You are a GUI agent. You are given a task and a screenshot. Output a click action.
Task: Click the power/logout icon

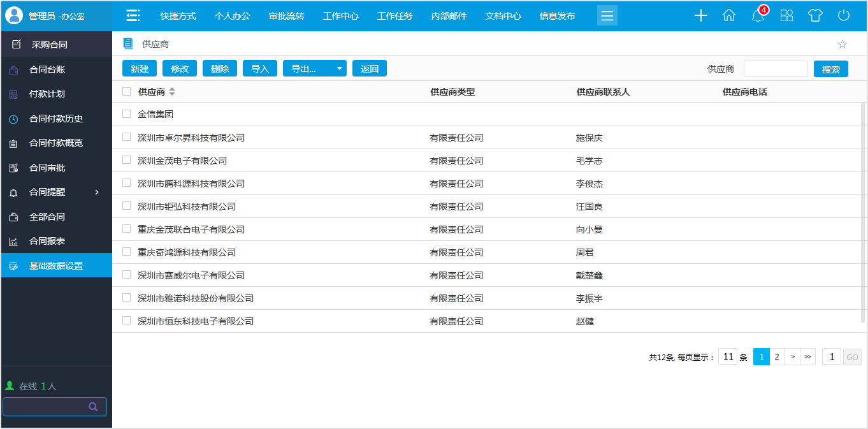tap(844, 15)
